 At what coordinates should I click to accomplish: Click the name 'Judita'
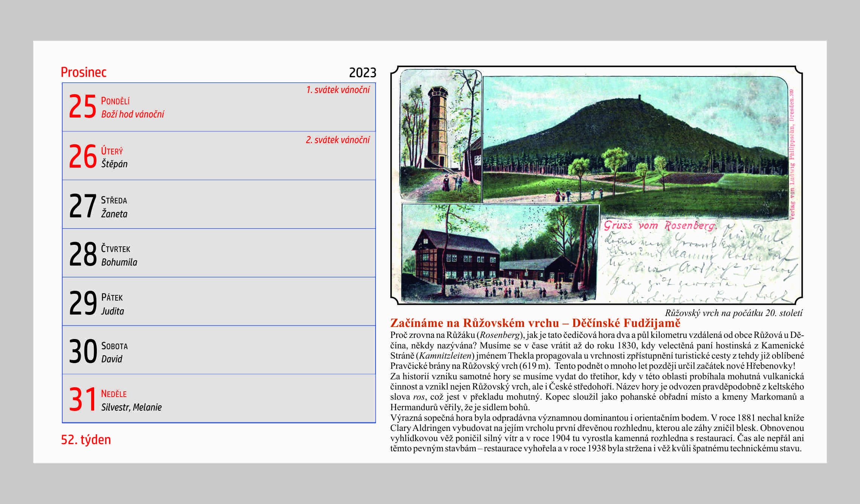pos(112,311)
